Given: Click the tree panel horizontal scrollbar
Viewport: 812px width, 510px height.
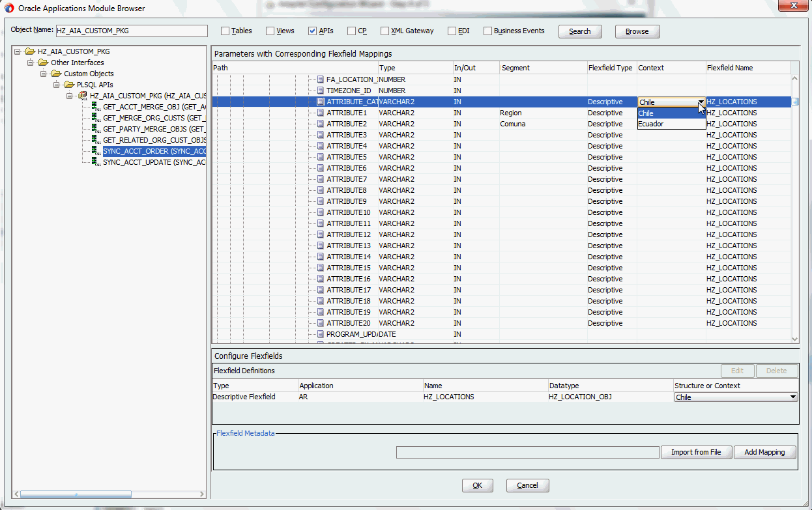Looking at the screenshot, I should tap(109, 494).
